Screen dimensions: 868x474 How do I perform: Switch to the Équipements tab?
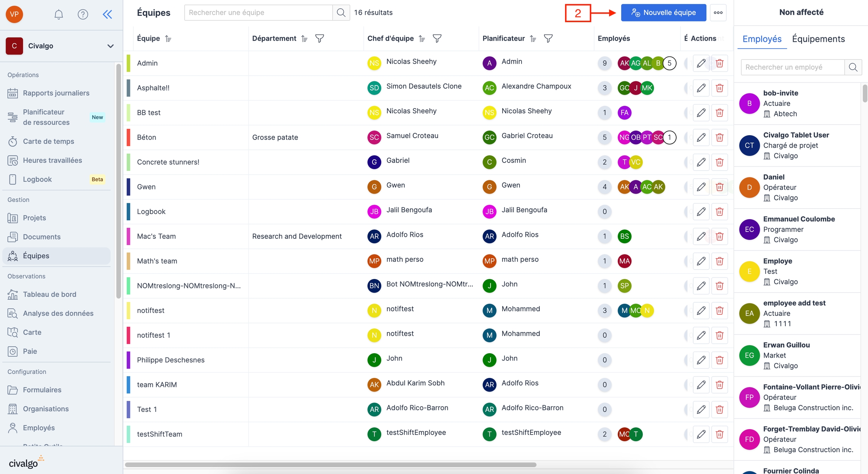click(818, 39)
